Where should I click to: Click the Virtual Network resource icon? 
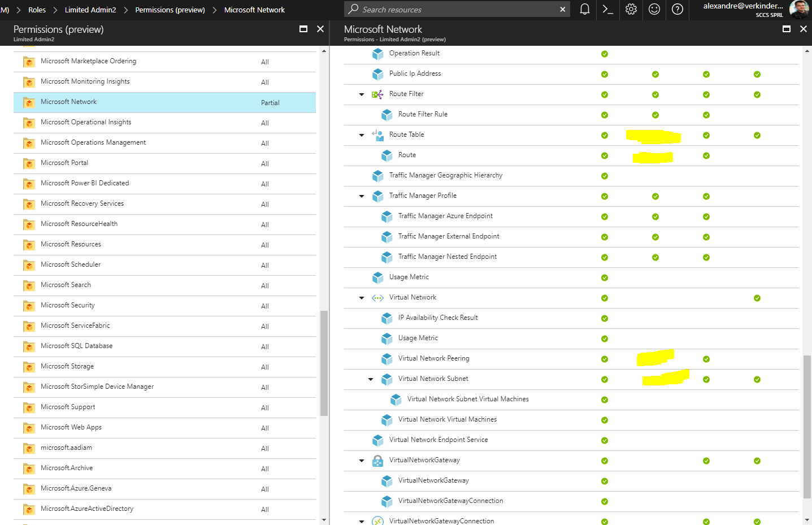point(377,297)
